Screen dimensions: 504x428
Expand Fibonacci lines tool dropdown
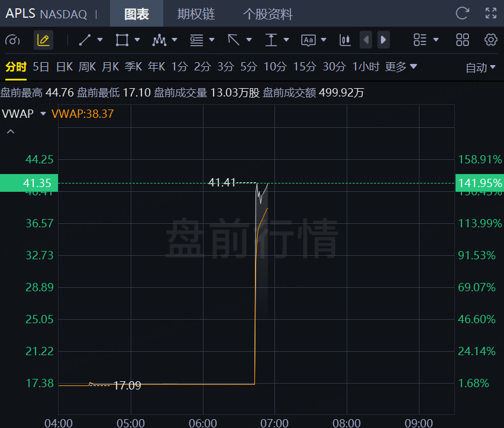pos(212,40)
